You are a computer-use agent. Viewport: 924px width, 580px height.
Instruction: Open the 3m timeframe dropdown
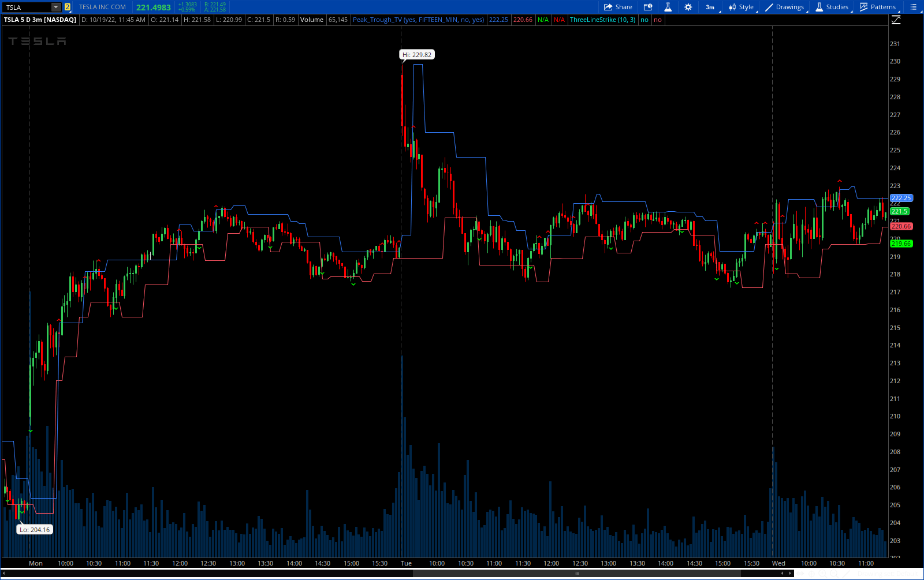point(711,8)
